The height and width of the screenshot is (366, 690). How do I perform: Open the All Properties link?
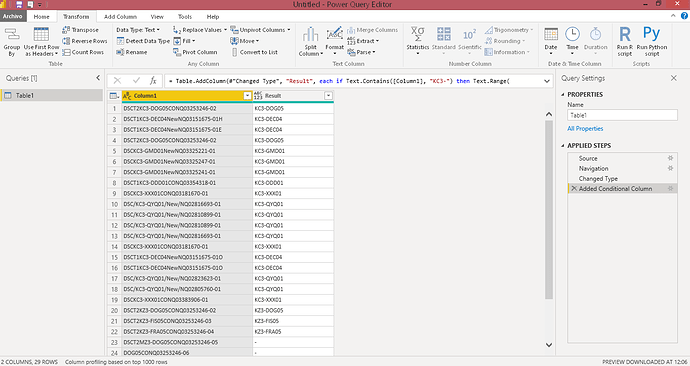(585, 128)
